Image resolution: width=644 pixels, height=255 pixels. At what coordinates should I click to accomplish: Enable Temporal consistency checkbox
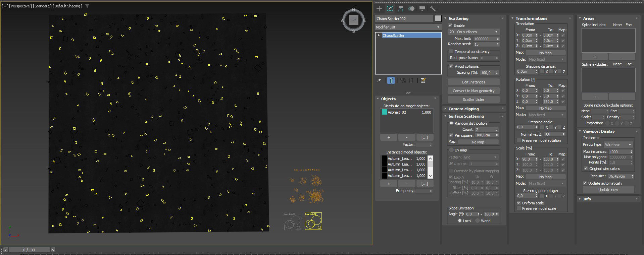451,52
